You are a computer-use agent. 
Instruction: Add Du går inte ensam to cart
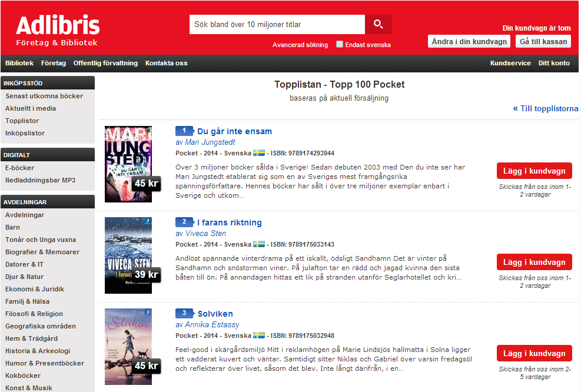point(534,171)
